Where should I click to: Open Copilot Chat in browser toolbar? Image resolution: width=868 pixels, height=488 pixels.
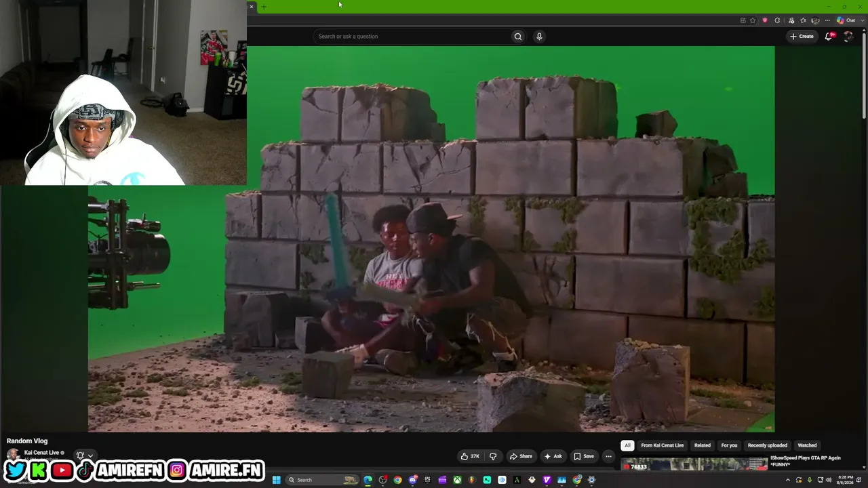(x=846, y=20)
